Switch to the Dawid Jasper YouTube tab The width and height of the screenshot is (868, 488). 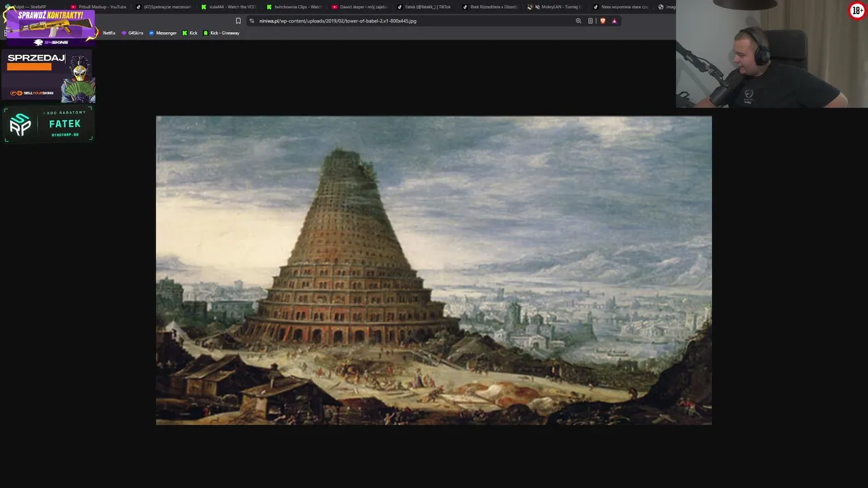359,7
